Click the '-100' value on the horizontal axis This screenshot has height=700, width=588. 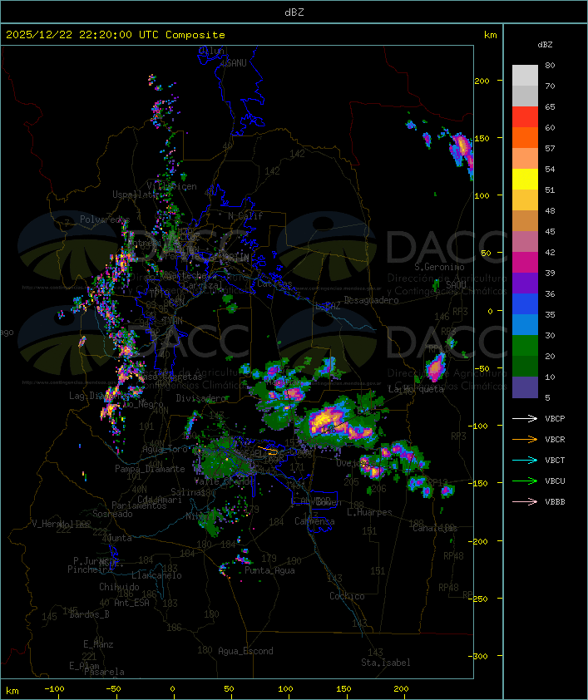54,689
